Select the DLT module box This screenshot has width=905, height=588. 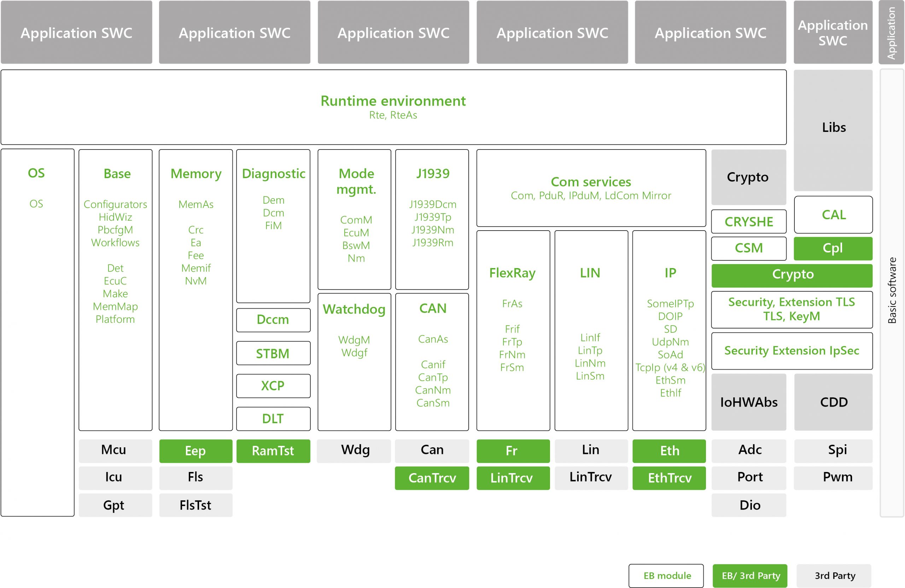pos(273,419)
